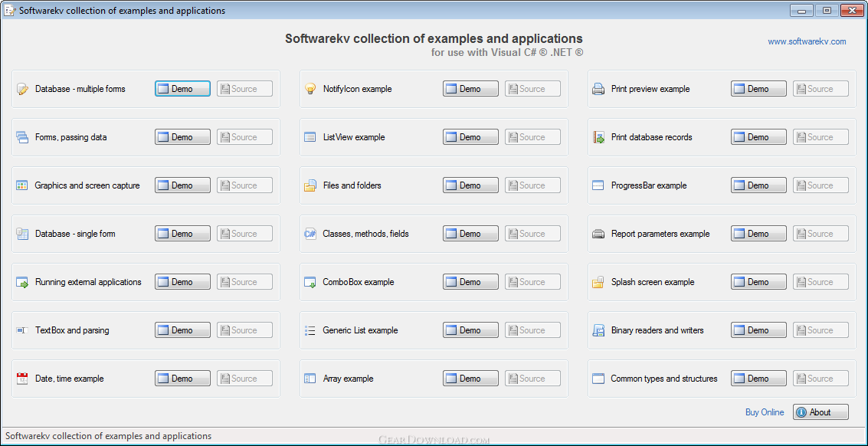Open the Splash screen example Demo
The image size is (868, 446).
[759, 282]
